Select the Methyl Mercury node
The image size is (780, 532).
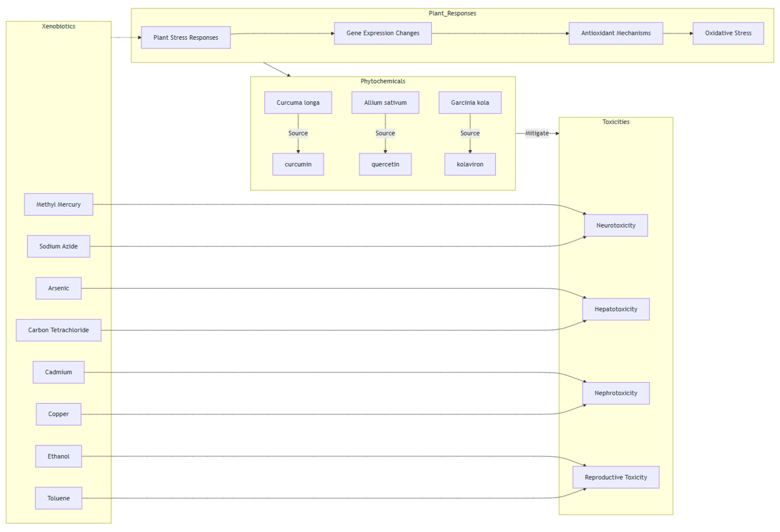coord(58,204)
